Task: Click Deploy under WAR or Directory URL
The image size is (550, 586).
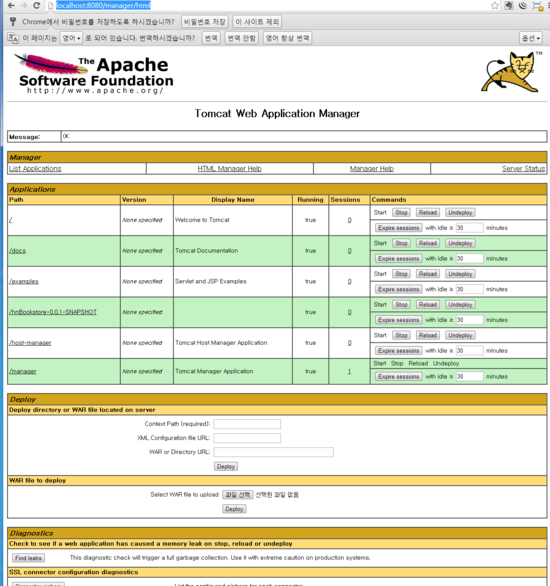Action: (226, 466)
